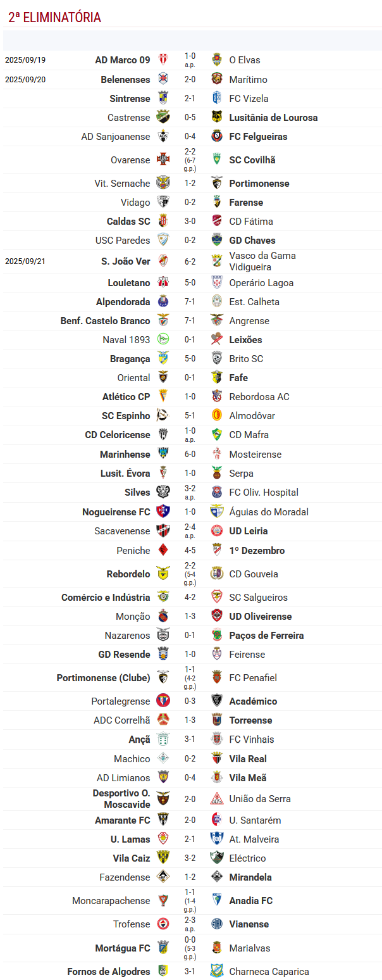Click the Leixões club crest icon

[x=217, y=340]
